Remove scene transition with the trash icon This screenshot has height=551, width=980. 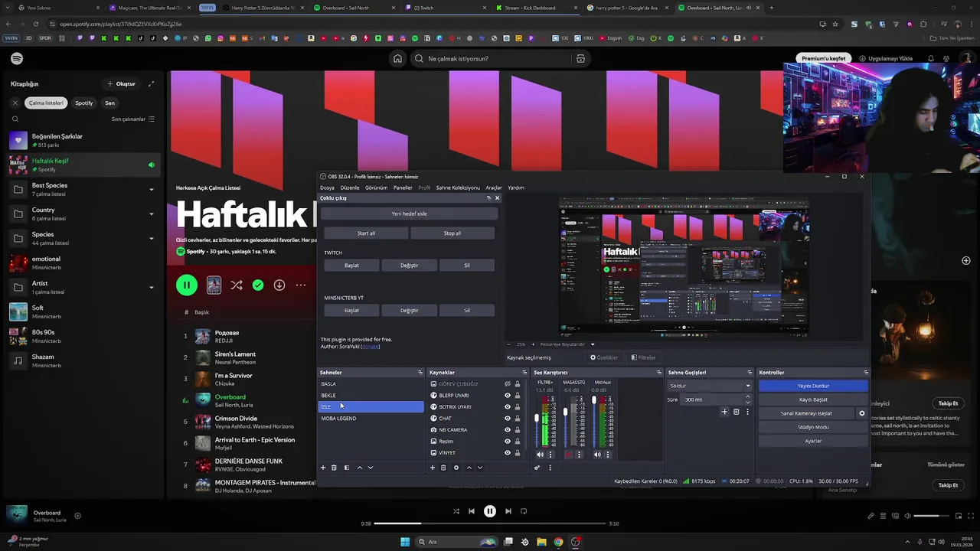(x=737, y=412)
